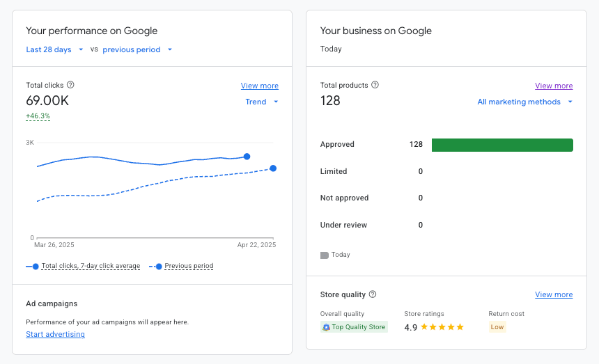The image size is (599, 364).
Task: Open the All marketing methods dropdown
Action: (525, 102)
